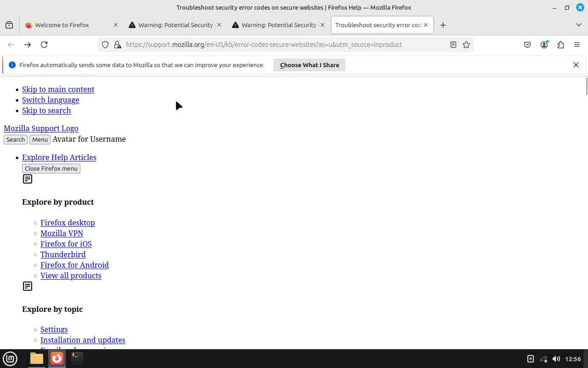
Task: Follow the Skip to main content link
Action: (58, 89)
